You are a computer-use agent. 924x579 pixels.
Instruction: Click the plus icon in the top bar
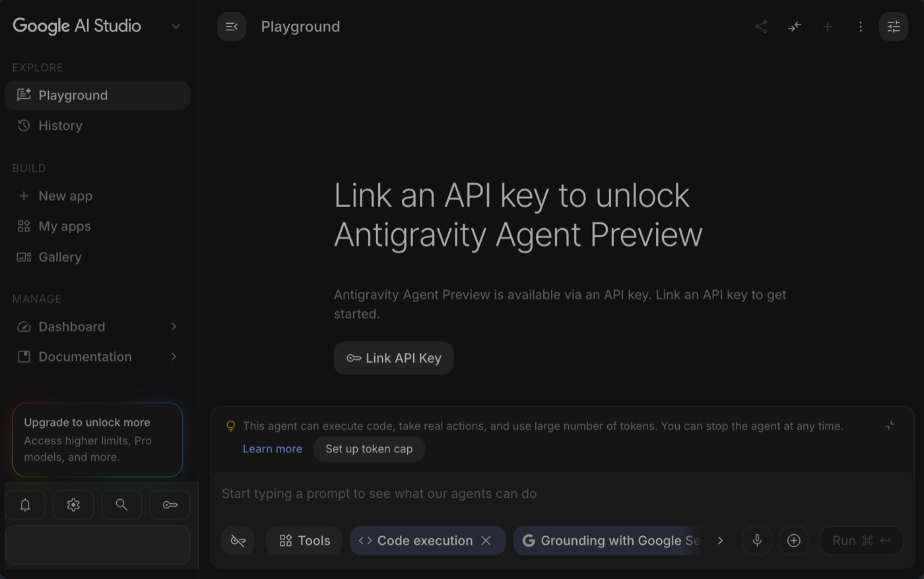[828, 26]
